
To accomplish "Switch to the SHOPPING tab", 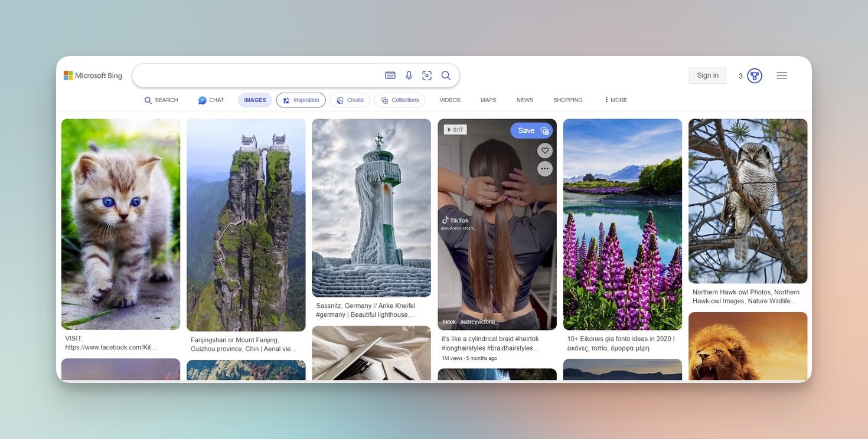I will coord(567,100).
